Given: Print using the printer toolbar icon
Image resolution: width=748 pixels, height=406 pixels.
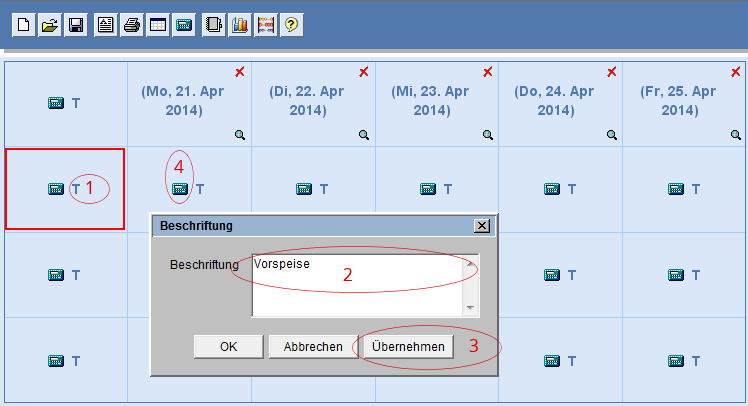Looking at the screenshot, I should (x=132, y=24).
